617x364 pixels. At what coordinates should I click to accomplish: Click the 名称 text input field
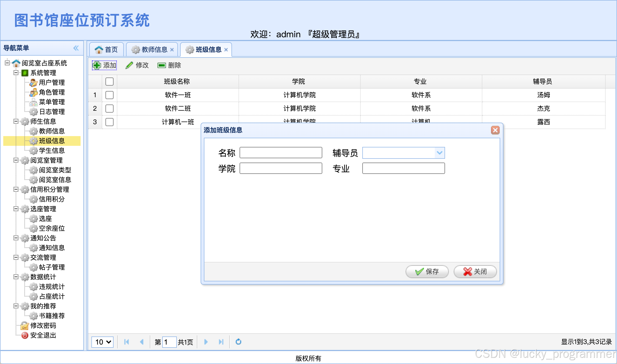click(281, 153)
